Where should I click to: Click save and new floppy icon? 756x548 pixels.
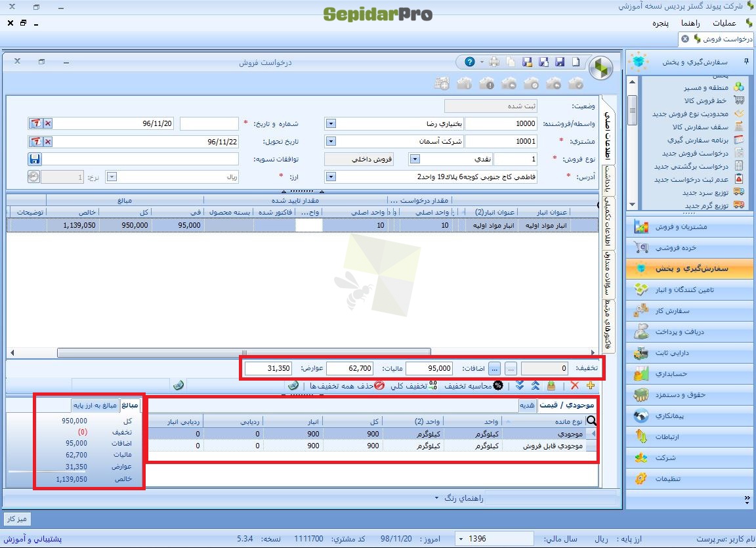[x=544, y=62]
